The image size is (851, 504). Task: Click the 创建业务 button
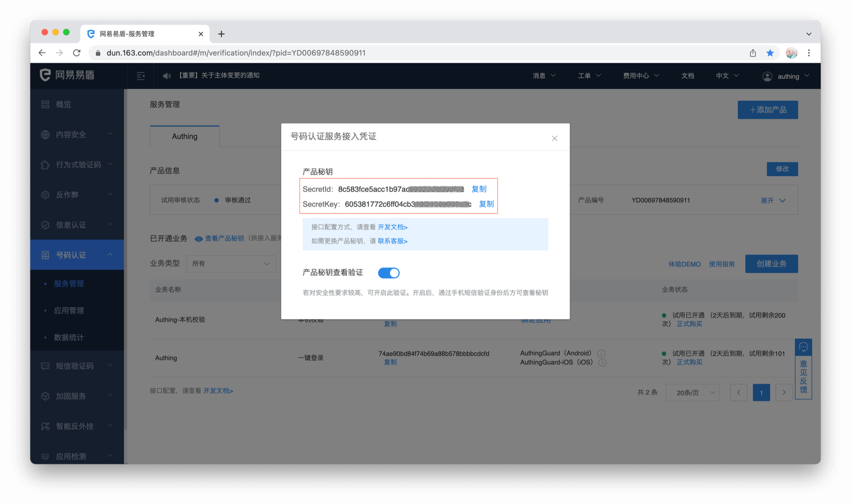[771, 264]
